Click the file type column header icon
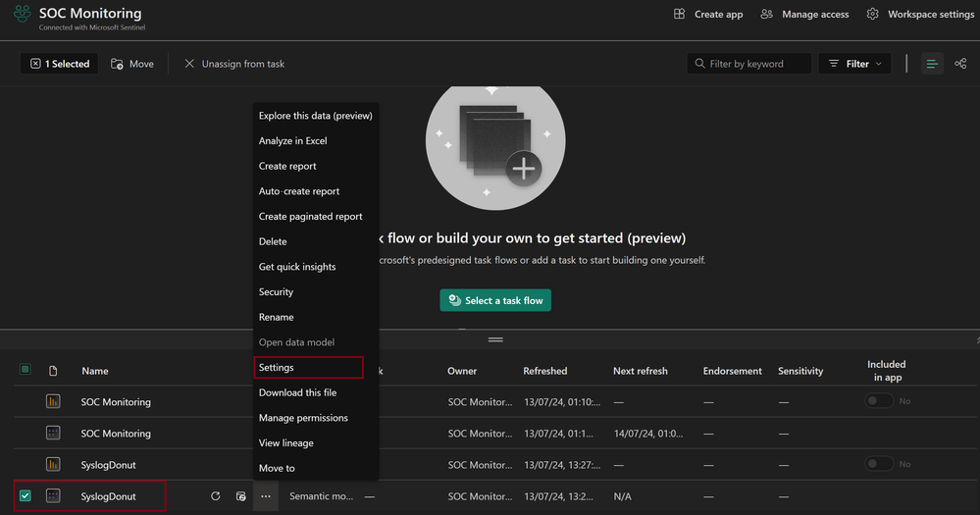Screen dimensions: 980x515 pyautogui.click(x=53, y=371)
